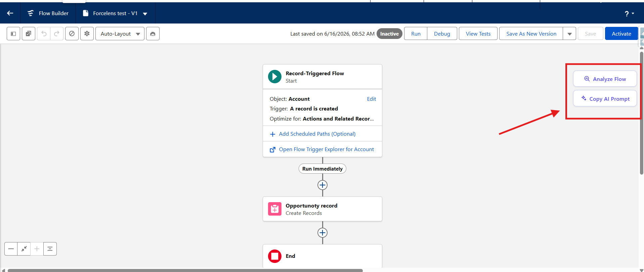Click Open Flow Trigger Explorer for Account
Screen dimensions: 644x272
tap(326, 149)
